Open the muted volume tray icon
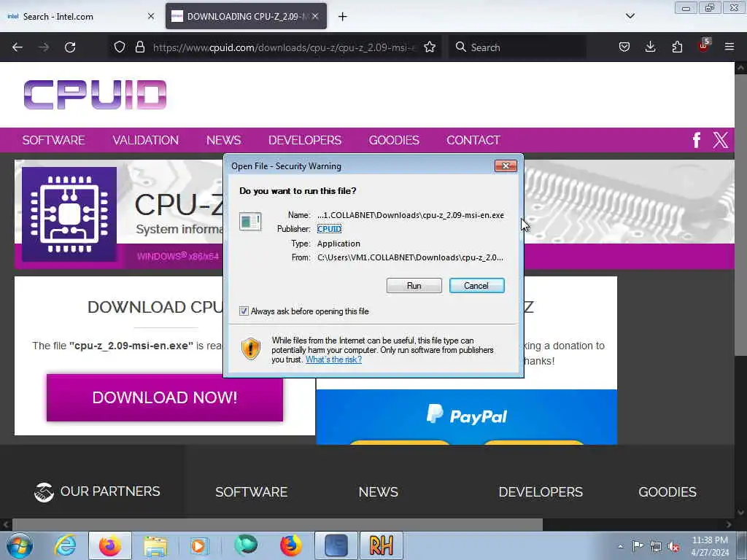Viewport: 747px width, 560px height. (x=673, y=546)
